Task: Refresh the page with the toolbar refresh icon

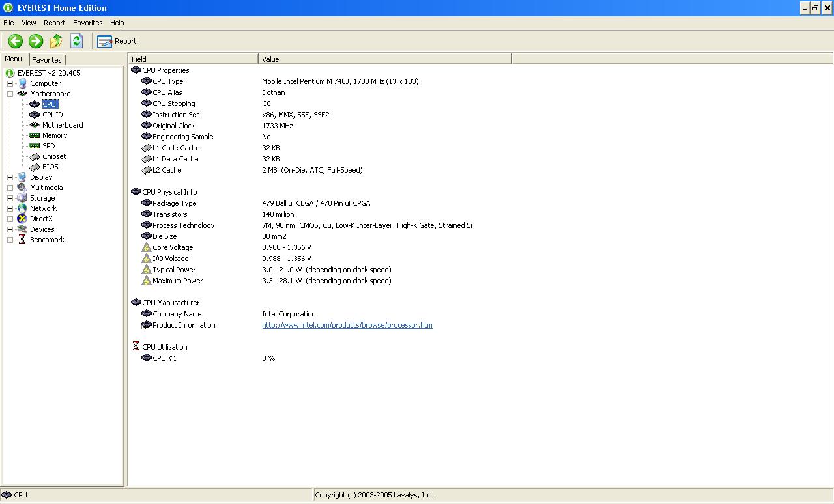Action: (76, 41)
